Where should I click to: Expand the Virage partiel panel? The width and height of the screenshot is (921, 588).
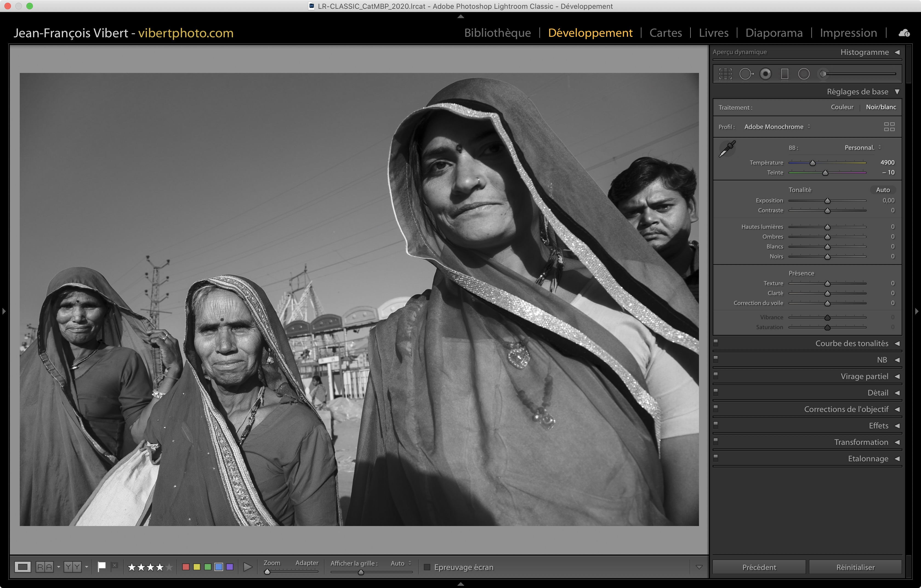[x=864, y=377]
